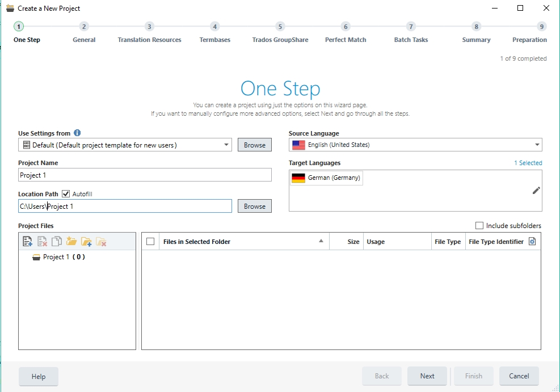Image resolution: width=560 pixels, height=392 pixels.
Task: Click the sort arrow on Files in Selected Folder
Action: point(321,241)
